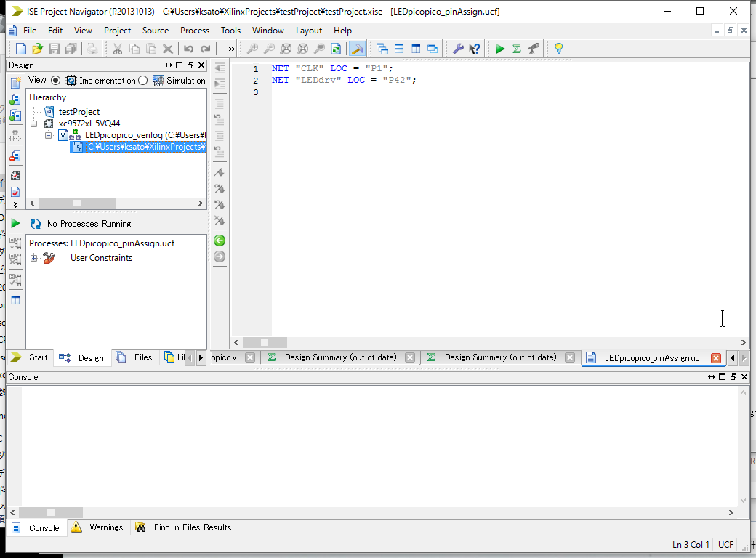Click the Cascade windows icon

(x=382, y=49)
